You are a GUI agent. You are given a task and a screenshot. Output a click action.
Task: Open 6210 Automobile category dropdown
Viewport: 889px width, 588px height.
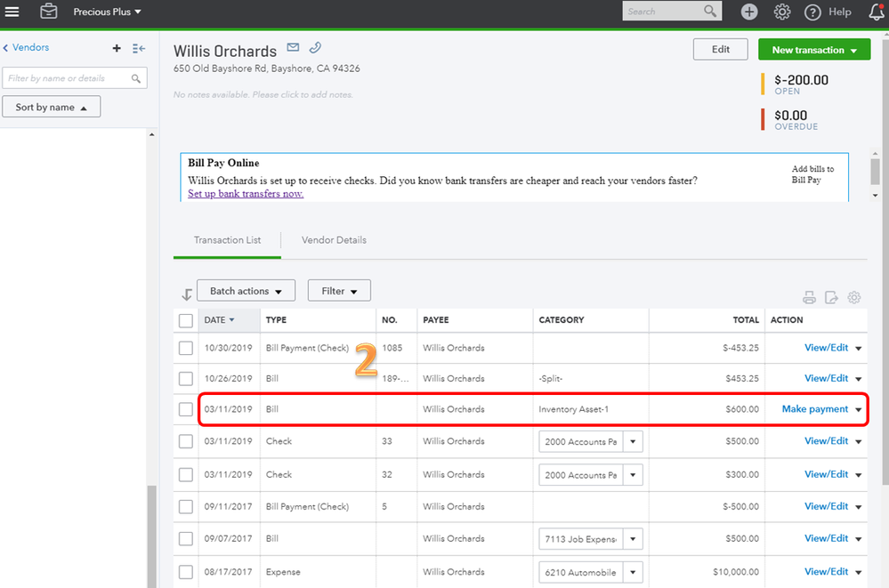click(x=633, y=572)
